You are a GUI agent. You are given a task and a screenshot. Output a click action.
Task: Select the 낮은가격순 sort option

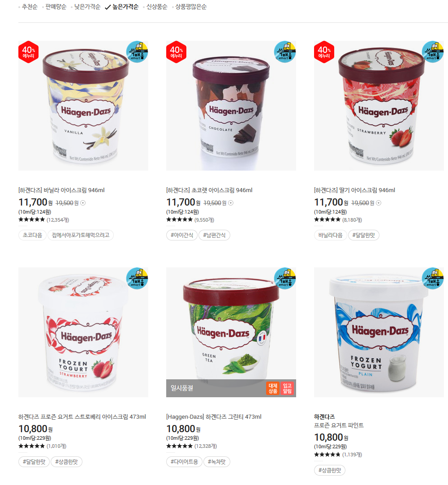click(87, 7)
